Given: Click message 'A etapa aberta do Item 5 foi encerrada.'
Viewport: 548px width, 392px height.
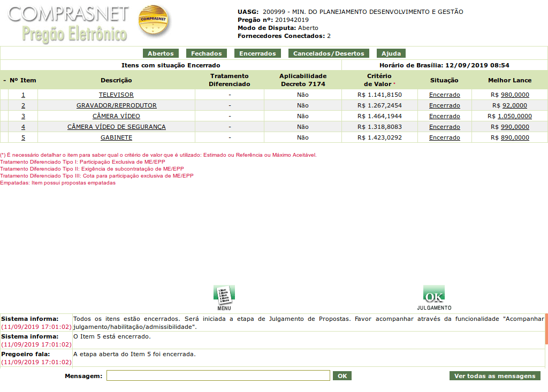Looking at the screenshot, I should coord(134,354).
